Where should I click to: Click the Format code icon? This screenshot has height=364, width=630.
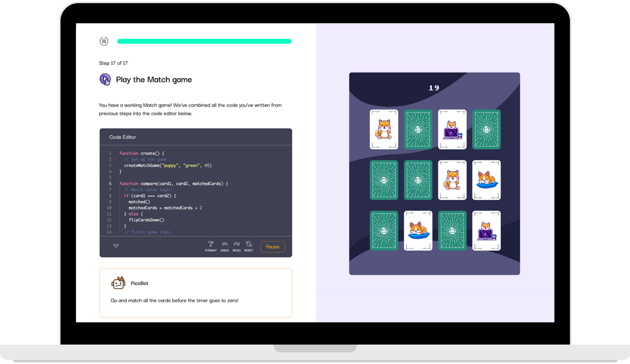tap(211, 244)
